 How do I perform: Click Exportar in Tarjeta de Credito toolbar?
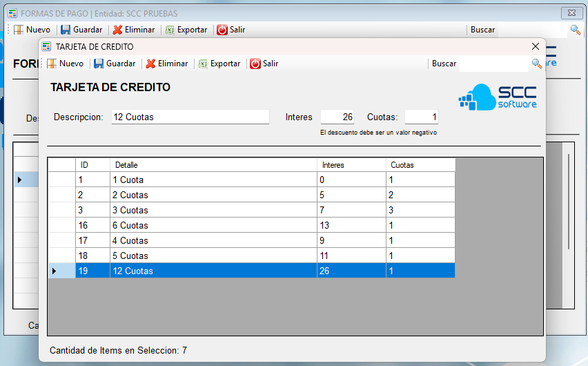coord(219,64)
